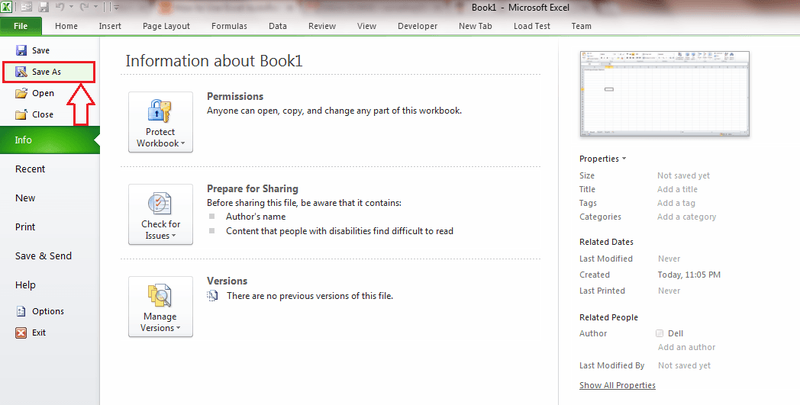The width and height of the screenshot is (800, 405).
Task: Click 'Author's name' list item
Action: pyautogui.click(x=256, y=217)
